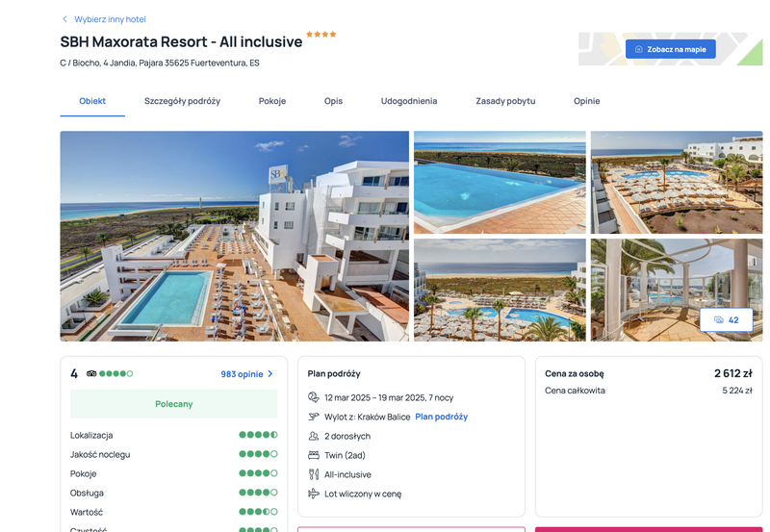Click the bed icon beside Twin (2ad)
Screen dimensions: 770x532
pos(314,455)
